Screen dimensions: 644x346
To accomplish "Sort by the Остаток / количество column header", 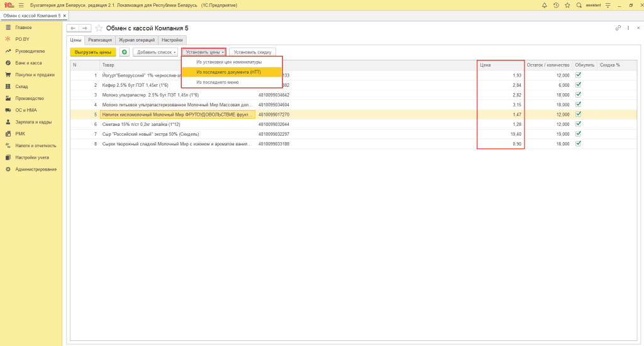I will click(x=548, y=65).
